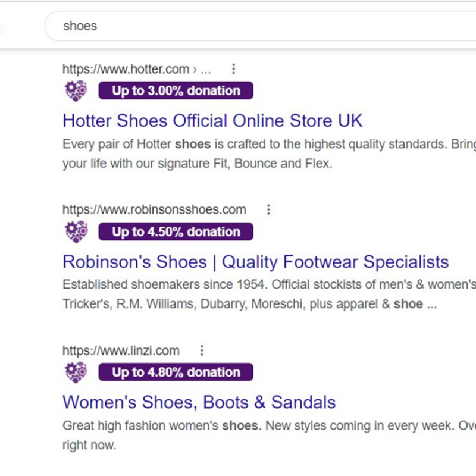Click the partial app icon at the left edge
Viewport: 476px width, 476px height.
(3, 26)
